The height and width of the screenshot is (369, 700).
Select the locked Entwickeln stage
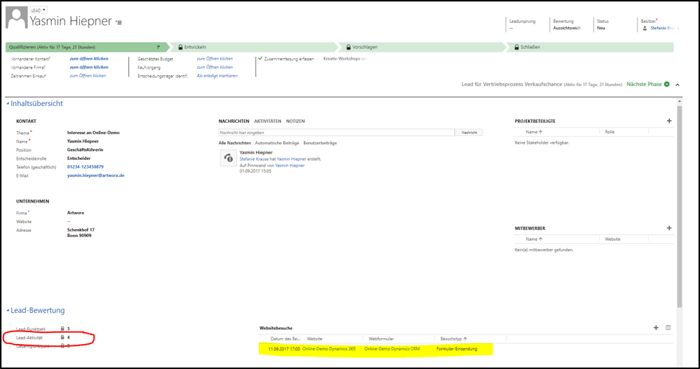[x=253, y=47]
